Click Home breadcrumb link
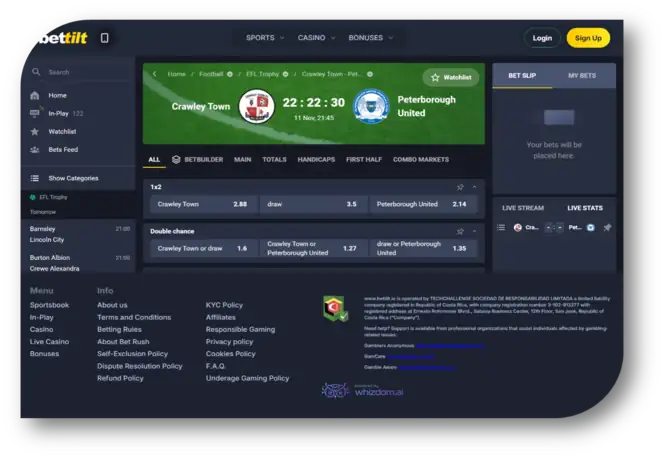The image size is (665, 458). (x=176, y=74)
